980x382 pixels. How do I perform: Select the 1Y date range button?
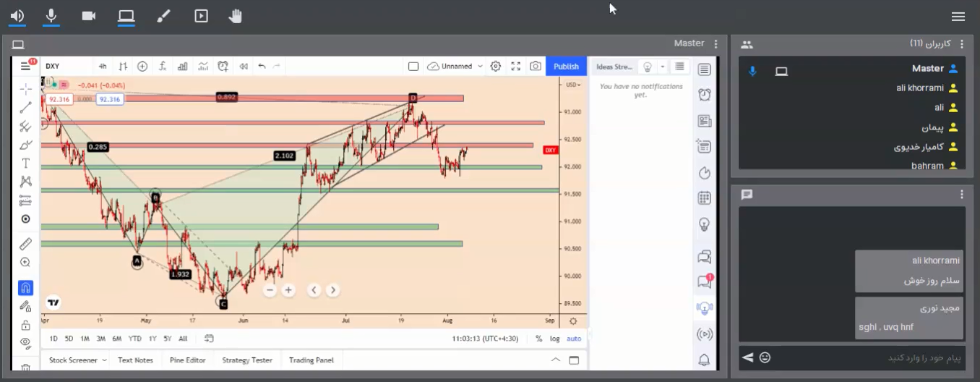[152, 339]
